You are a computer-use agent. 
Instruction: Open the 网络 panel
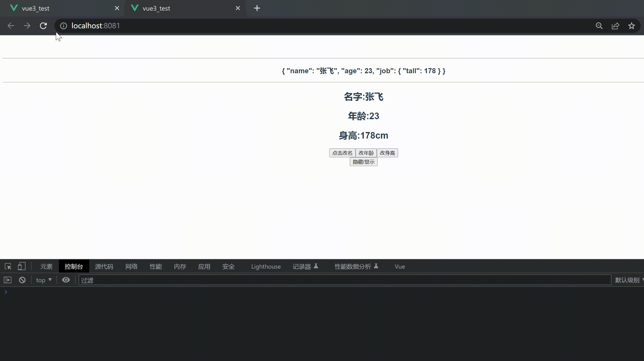131,266
